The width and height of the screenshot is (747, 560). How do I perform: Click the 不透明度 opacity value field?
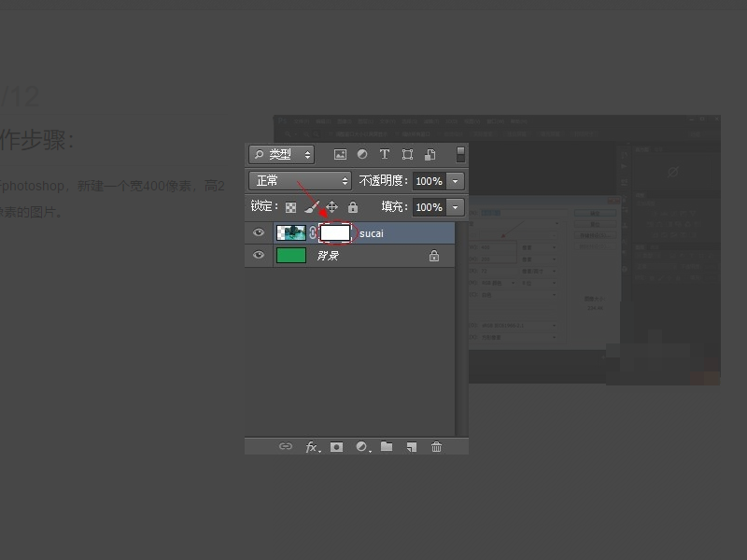point(430,181)
